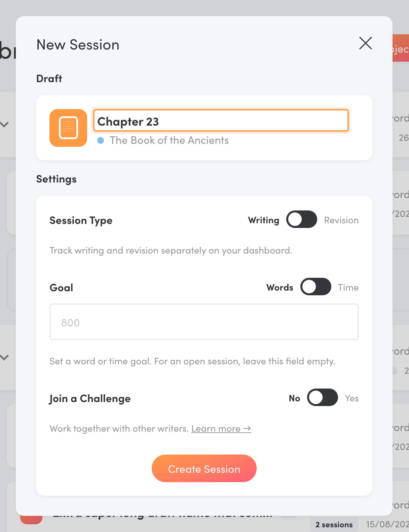Image resolution: width=409 pixels, height=532 pixels.
Task: Click the orange draft document icon
Action: click(x=68, y=128)
